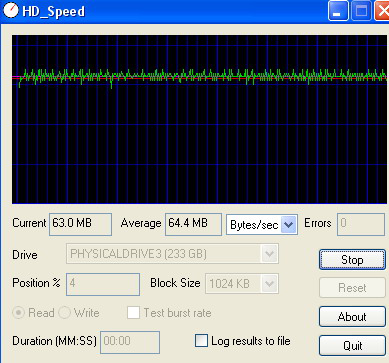Click the HD_Speed gauge icon in title bar

point(10,10)
